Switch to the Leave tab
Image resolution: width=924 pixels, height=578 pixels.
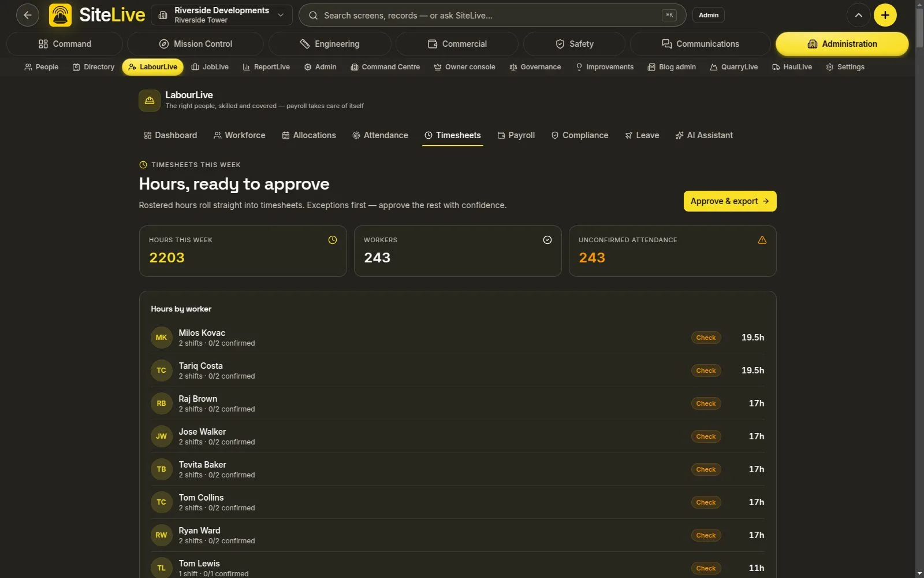[642, 135]
